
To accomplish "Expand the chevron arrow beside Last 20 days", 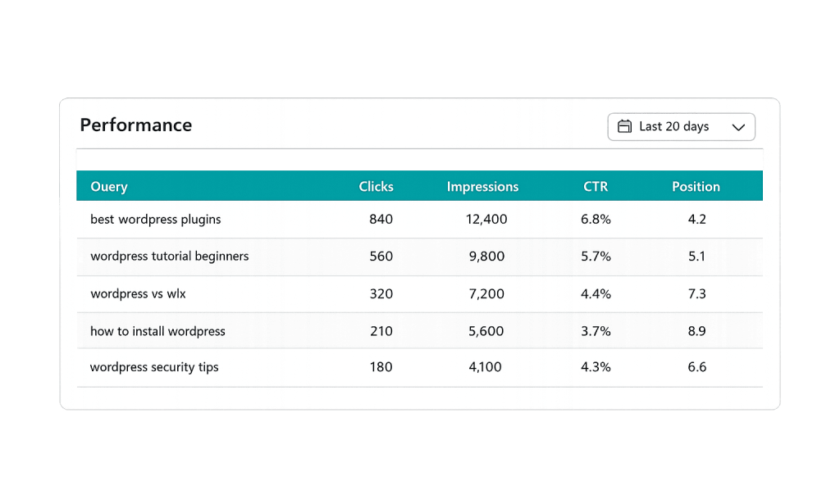I will 738,127.
